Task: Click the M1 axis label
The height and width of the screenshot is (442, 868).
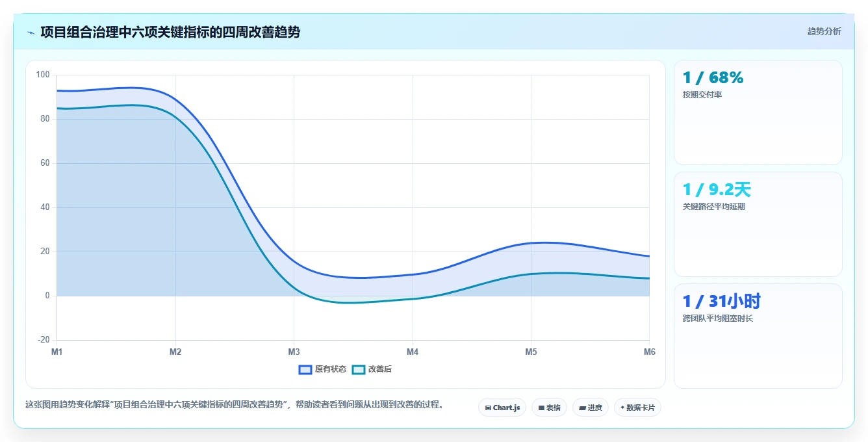Action: pyautogui.click(x=57, y=352)
